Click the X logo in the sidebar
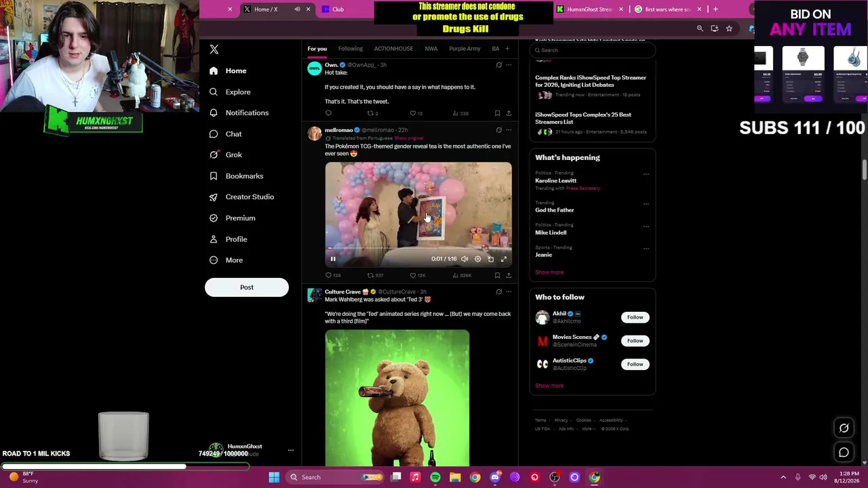This screenshot has width=868, height=488. pos(214,49)
